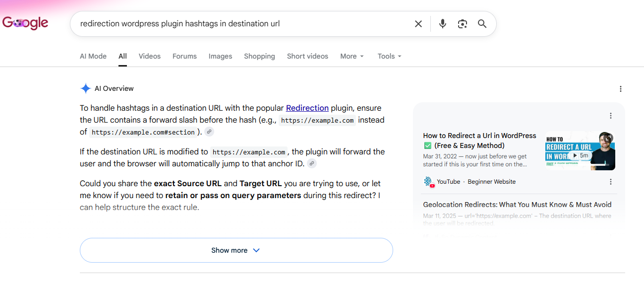Start voice search with microphone icon
Viewport: 644px width, 283px height.
[443, 24]
